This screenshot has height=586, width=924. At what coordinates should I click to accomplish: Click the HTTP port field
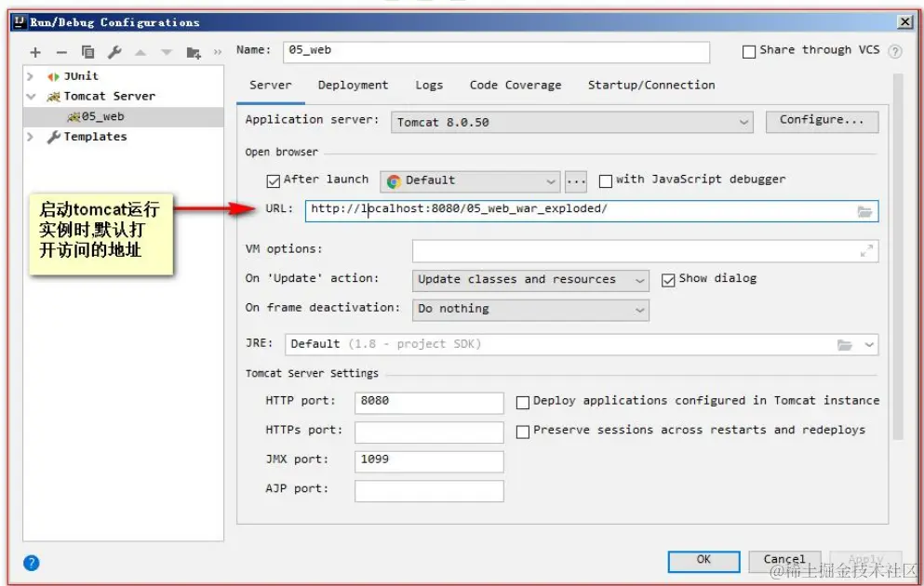[429, 403]
